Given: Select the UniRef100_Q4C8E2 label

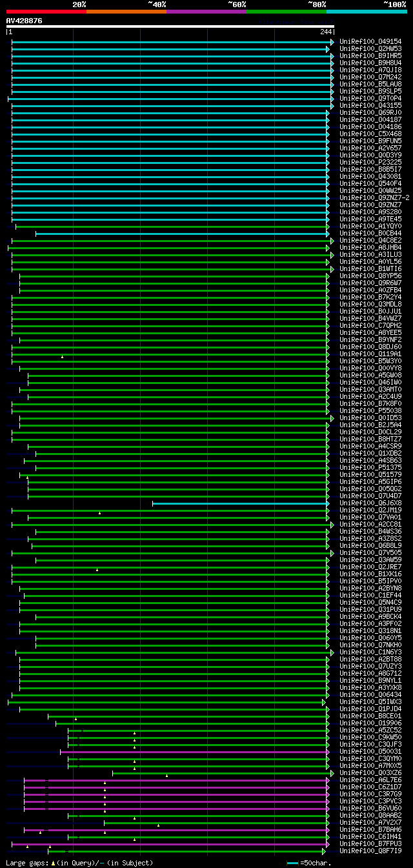Looking at the screenshot, I should 370,241.
